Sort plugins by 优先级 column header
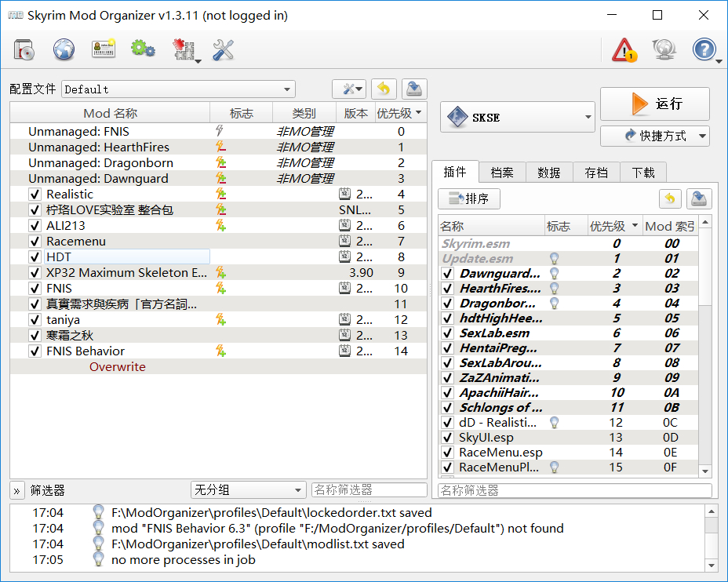728x582 pixels. point(615,226)
